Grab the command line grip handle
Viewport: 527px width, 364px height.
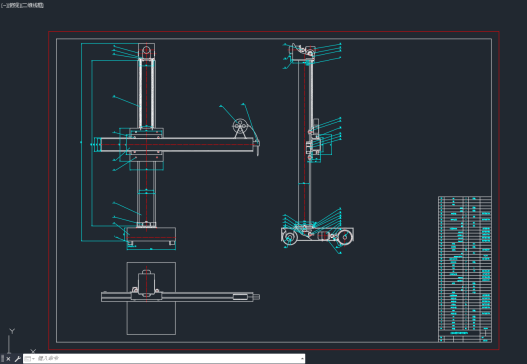(3, 359)
